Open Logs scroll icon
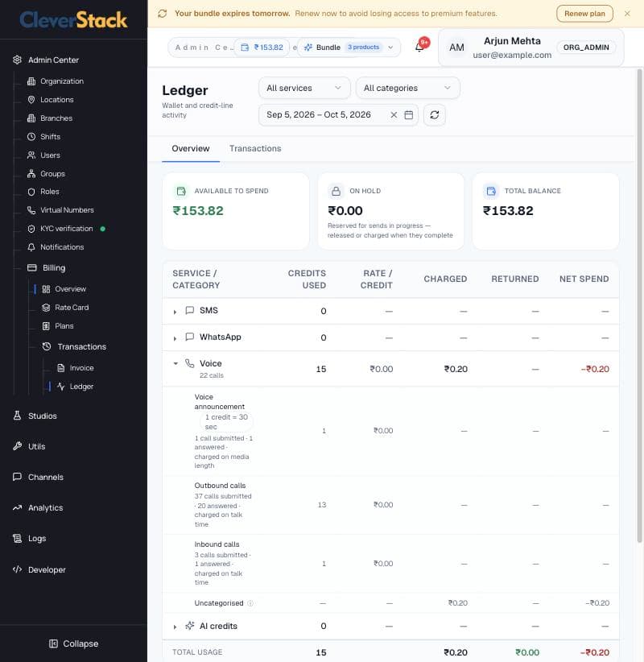Image resolution: width=644 pixels, height=662 pixels. 17,539
